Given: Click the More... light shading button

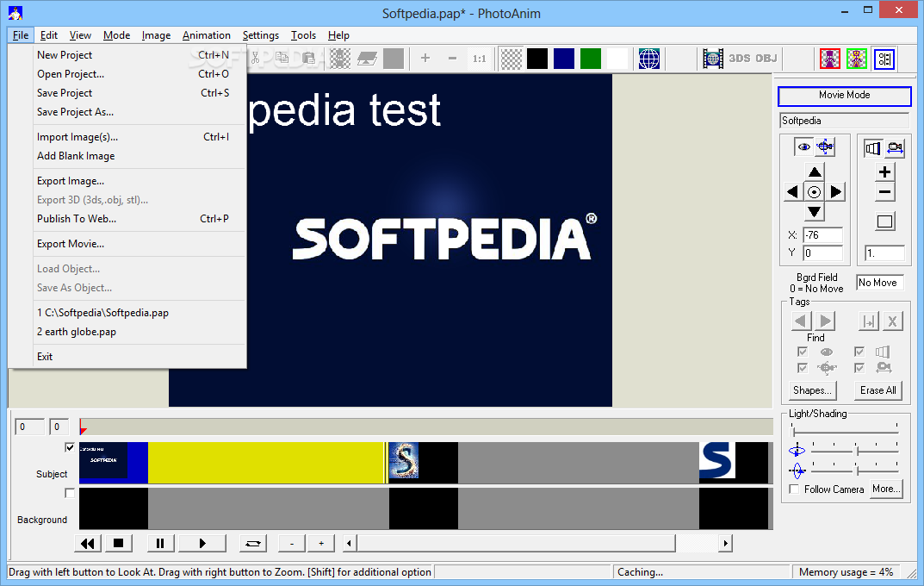Looking at the screenshot, I should 886,489.
